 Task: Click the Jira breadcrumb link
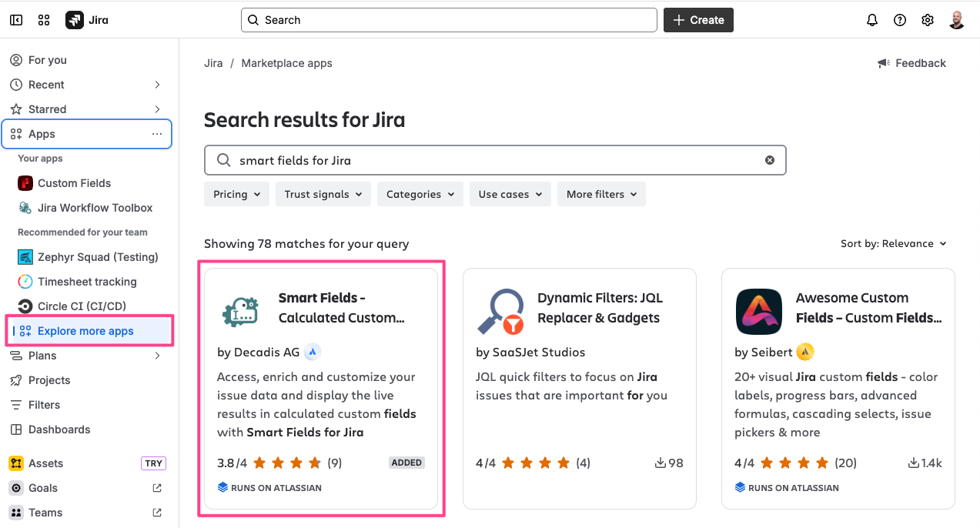coord(213,63)
